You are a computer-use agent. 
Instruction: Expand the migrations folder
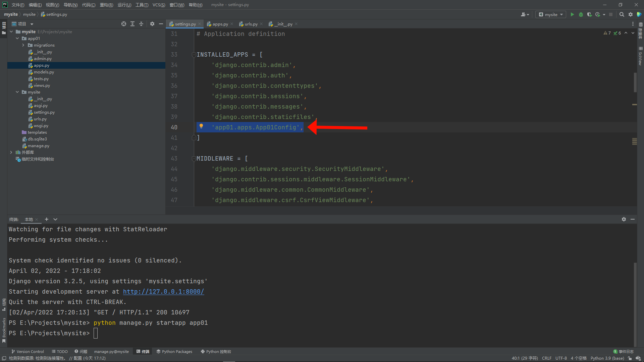(23, 45)
